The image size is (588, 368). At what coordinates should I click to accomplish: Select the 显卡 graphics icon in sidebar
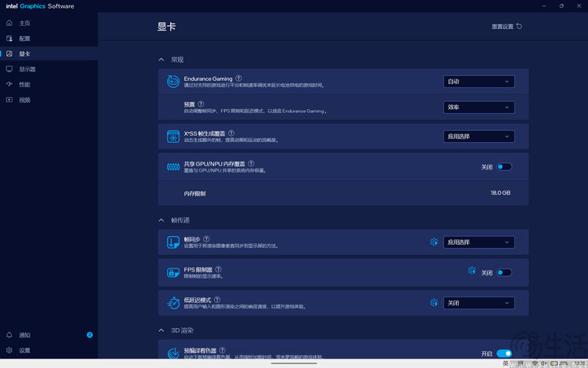[9, 53]
